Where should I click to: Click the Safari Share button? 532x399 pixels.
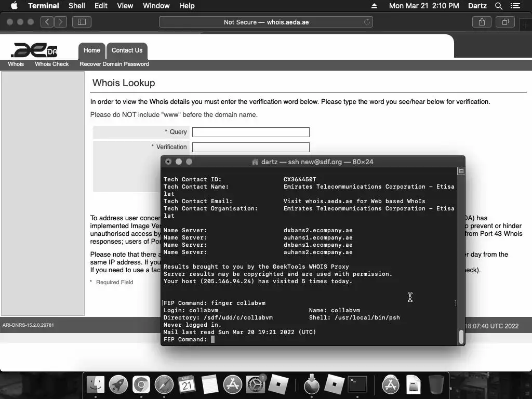click(482, 22)
